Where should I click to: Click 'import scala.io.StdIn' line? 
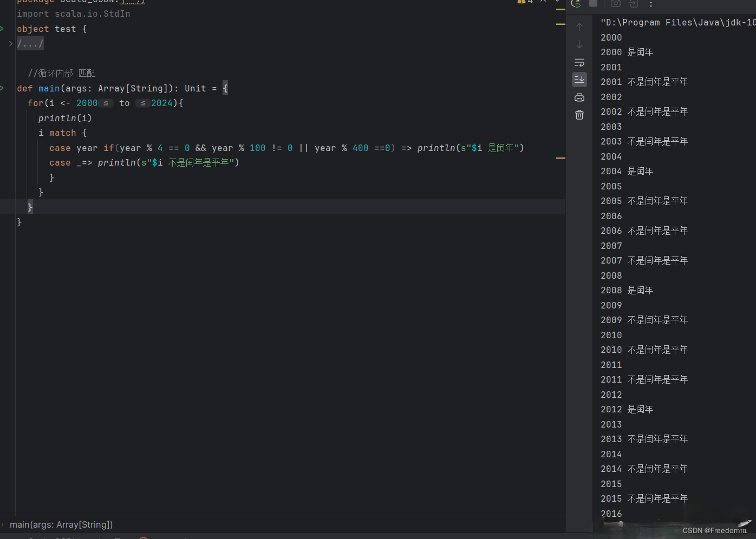click(74, 14)
